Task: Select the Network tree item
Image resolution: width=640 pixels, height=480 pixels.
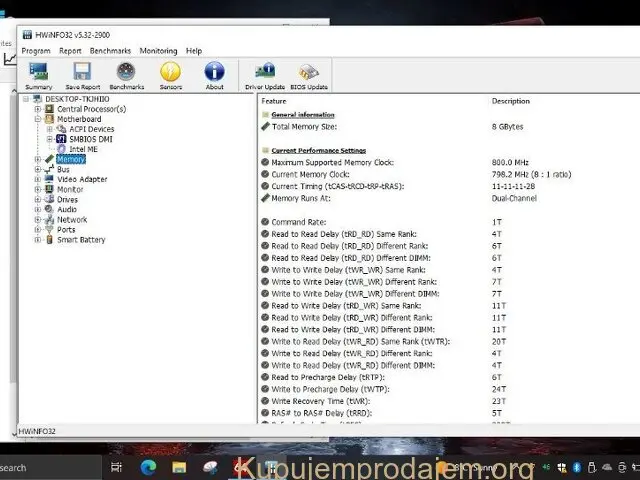Action: click(71, 220)
